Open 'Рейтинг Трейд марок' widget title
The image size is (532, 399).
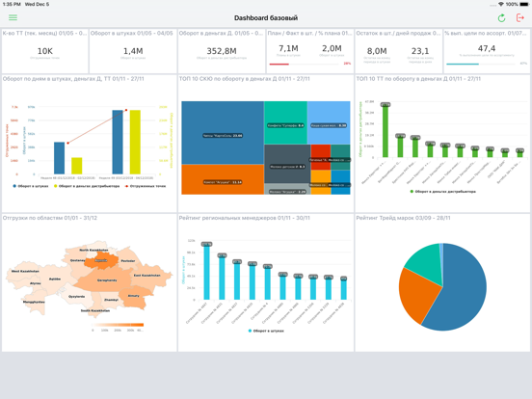(403, 218)
